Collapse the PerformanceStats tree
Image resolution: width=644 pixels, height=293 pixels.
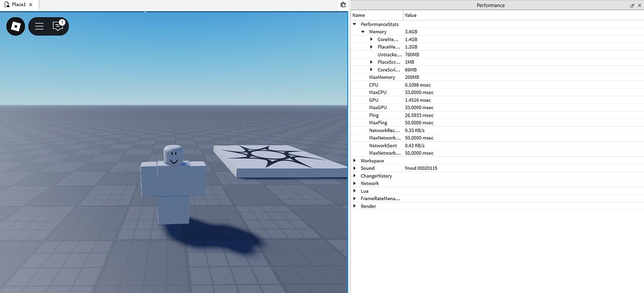click(354, 24)
